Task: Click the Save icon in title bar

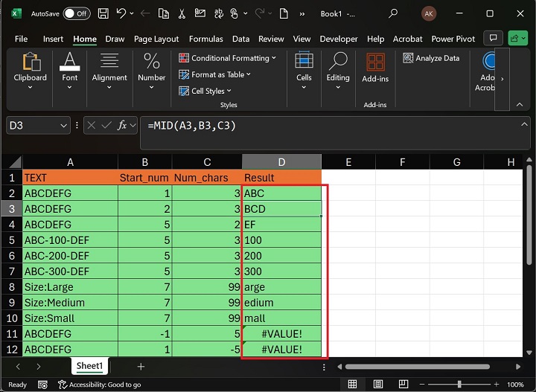Action: 103,13
